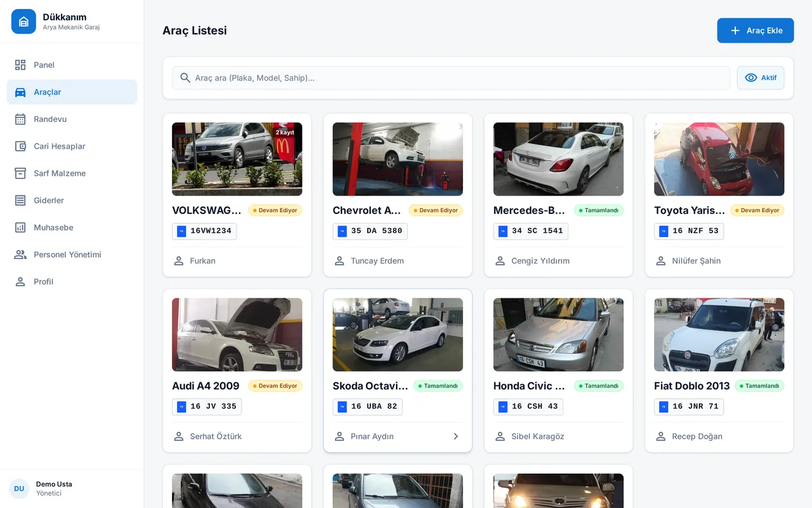
Task: Click Devam Ediyor badge on Toyota Yaris
Action: (x=757, y=210)
